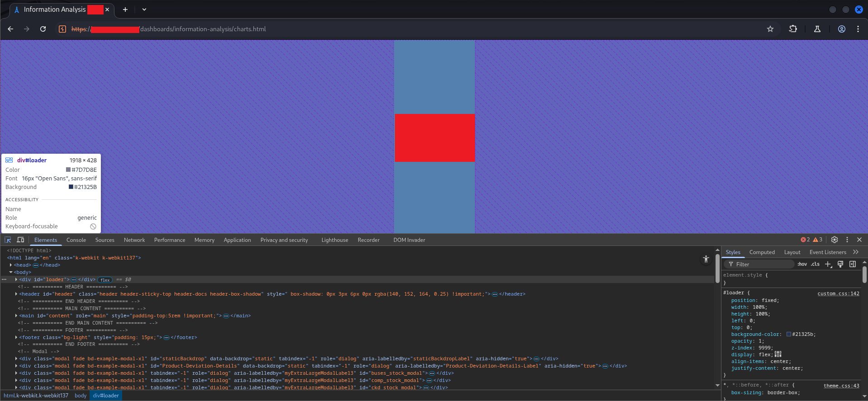
Task: Close the DevTools panel
Action: pos(859,240)
